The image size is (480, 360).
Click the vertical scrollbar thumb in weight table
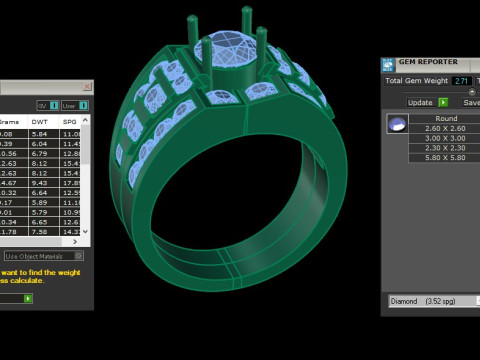(x=85, y=145)
